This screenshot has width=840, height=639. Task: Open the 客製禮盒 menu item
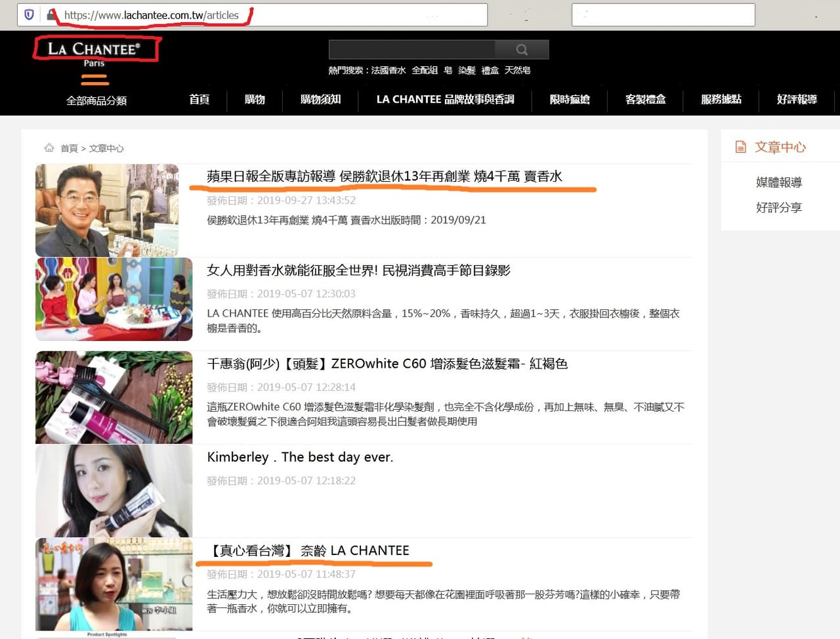[646, 99]
